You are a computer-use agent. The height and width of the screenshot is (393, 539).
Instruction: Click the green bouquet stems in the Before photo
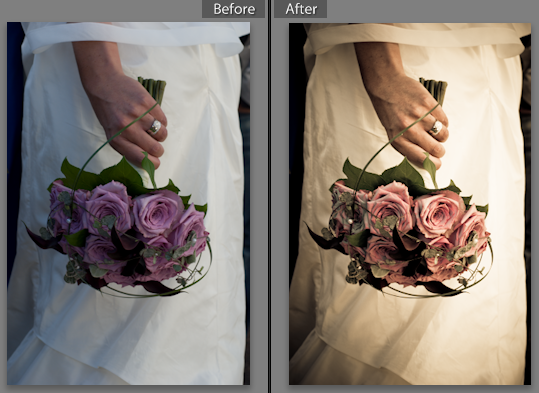pyautogui.click(x=153, y=88)
